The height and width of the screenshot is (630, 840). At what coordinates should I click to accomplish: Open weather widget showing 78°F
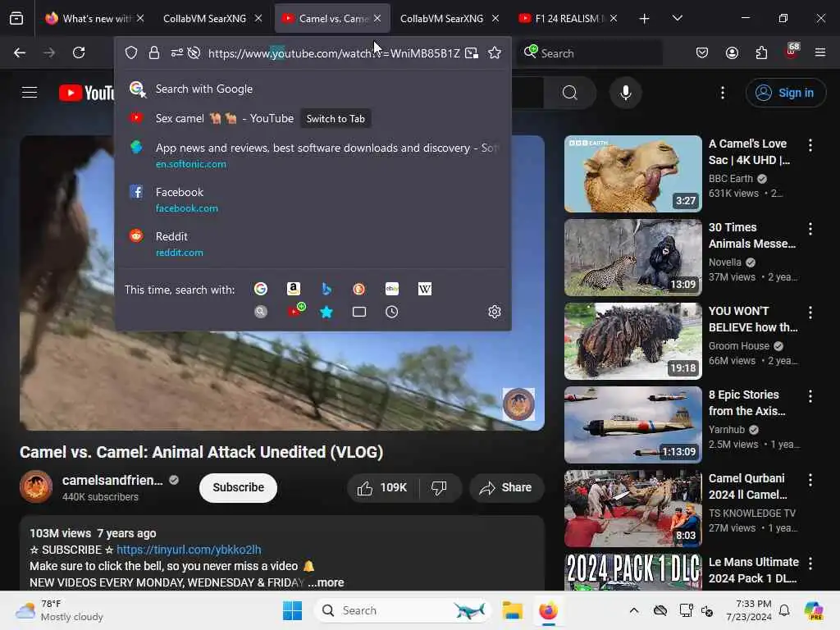(60, 610)
